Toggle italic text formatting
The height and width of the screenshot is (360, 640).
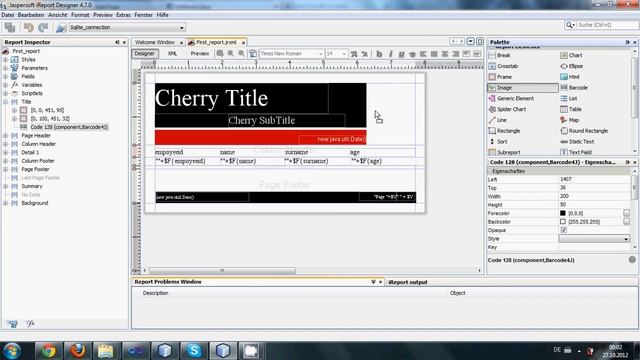(x=391, y=54)
